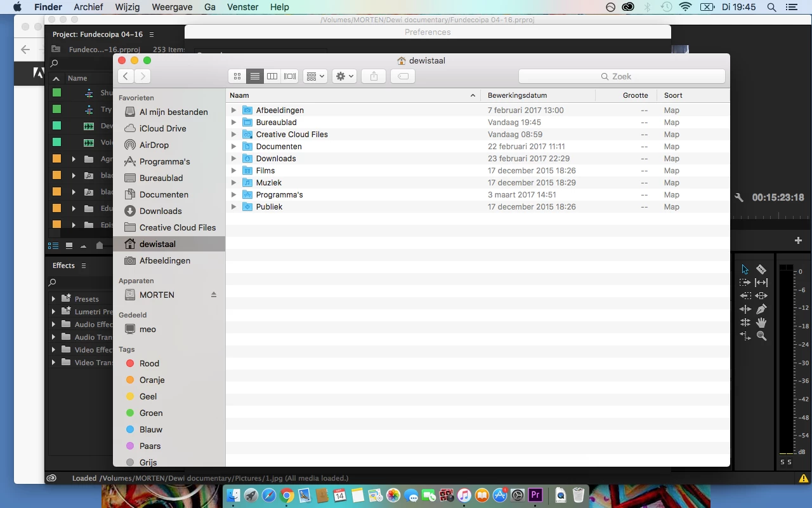The height and width of the screenshot is (508, 812).
Task: Click the Finder share button
Action: [x=374, y=76]
